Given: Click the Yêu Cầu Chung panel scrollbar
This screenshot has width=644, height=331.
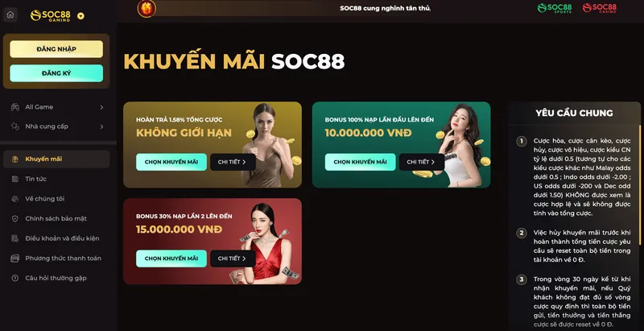Looking at the screenshot, I should [x=639, y=184].
